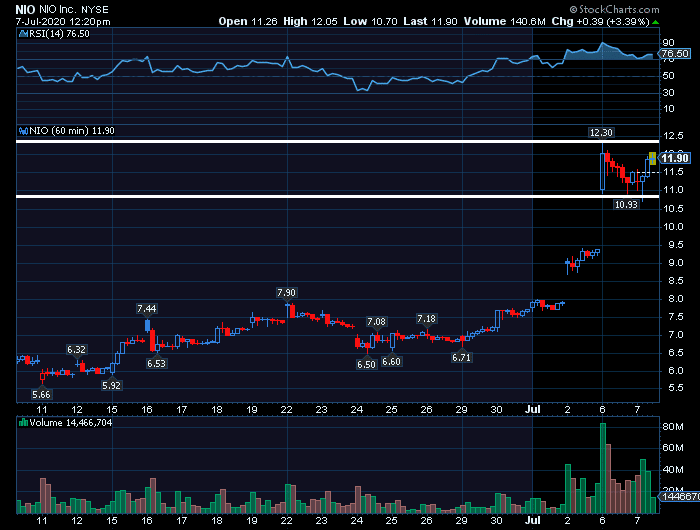This screenshot has width=700, height=530.
Task: Click the 76.50 RSI axis value tag
Action: pos(675,54)
